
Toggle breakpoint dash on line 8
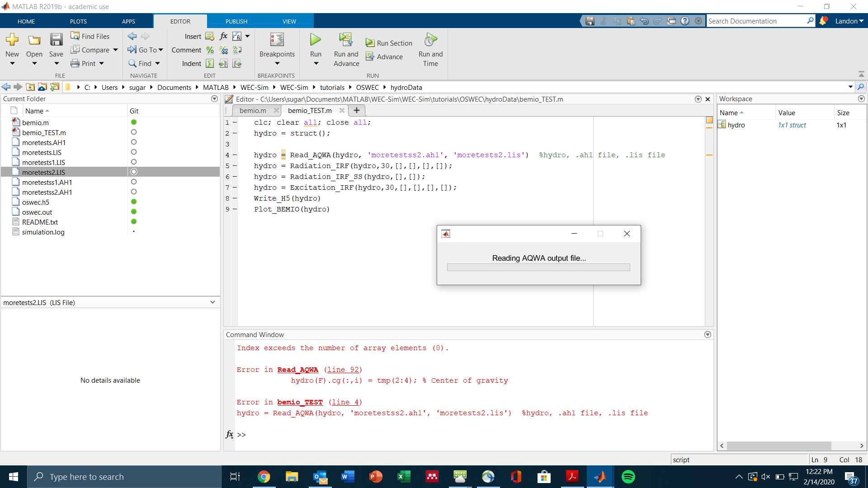(235, 198)
